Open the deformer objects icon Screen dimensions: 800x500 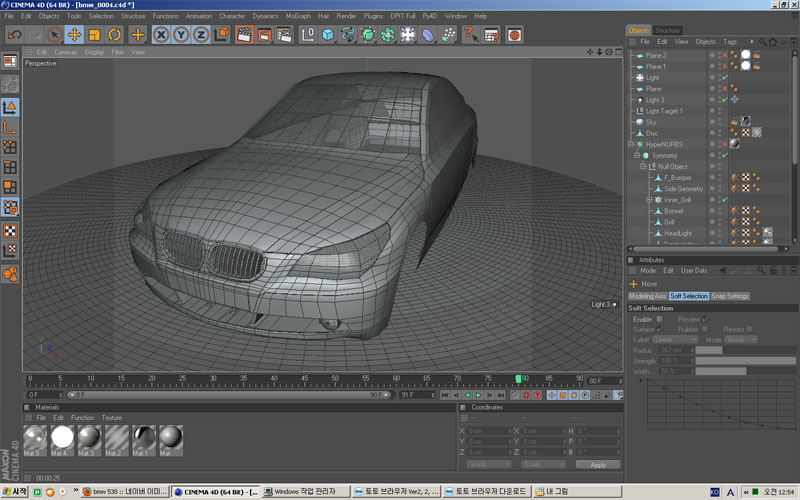(x=428, y=35)
